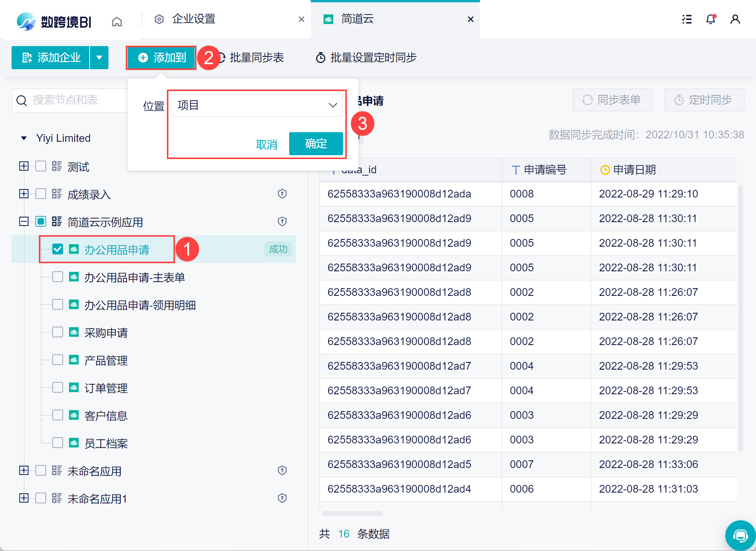Click 批量设置定时同步 timer icon
The image size is (756, 551).
pos(320,58)
